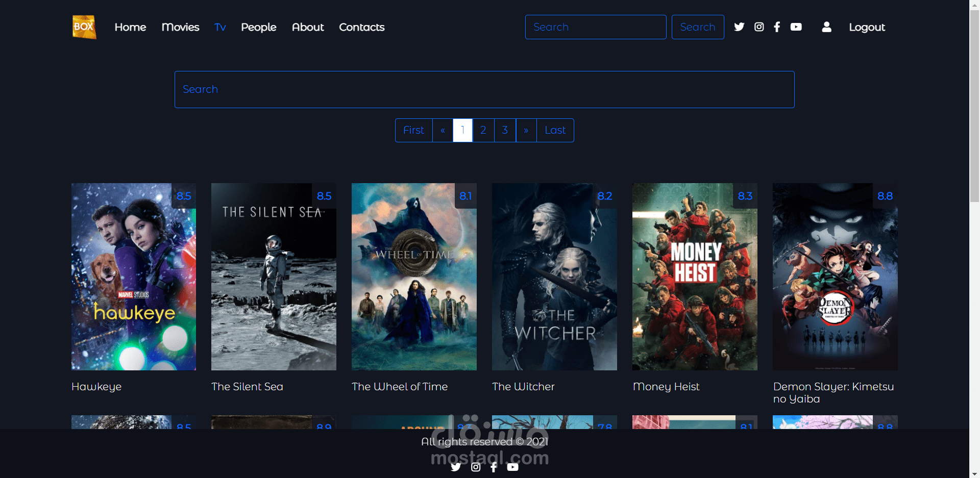Screen dimensions: 980x478
Task: Click Demon Slayer: Kimetsu no Yaiba title
Action: [x=834, y=393]
